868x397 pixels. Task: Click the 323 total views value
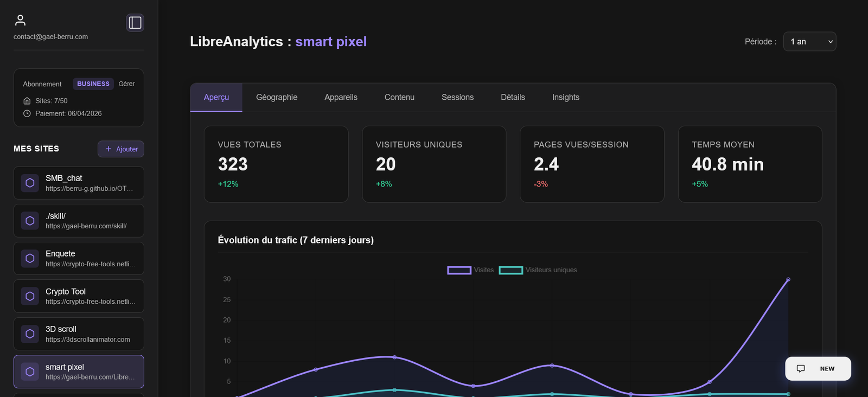pyautogui.click(x=233, y=164)
